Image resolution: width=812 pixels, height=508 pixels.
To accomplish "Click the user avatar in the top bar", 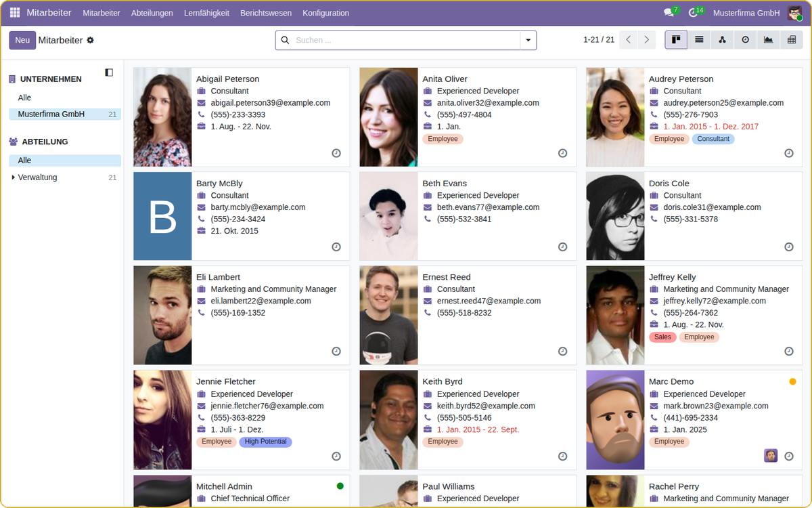I will tap(794, 13).
